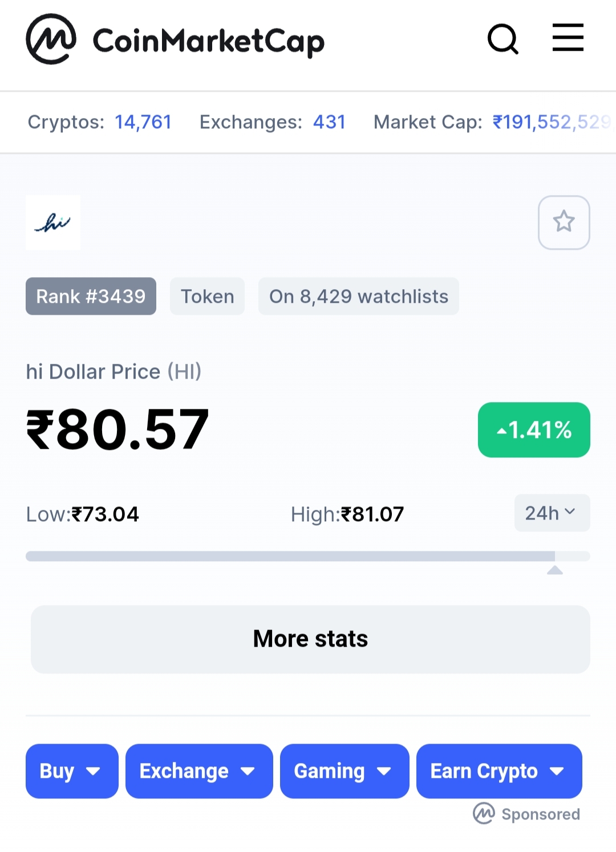616x852 pixels.
Task: Tap the green 1.41% change badge
Action: 534,430
